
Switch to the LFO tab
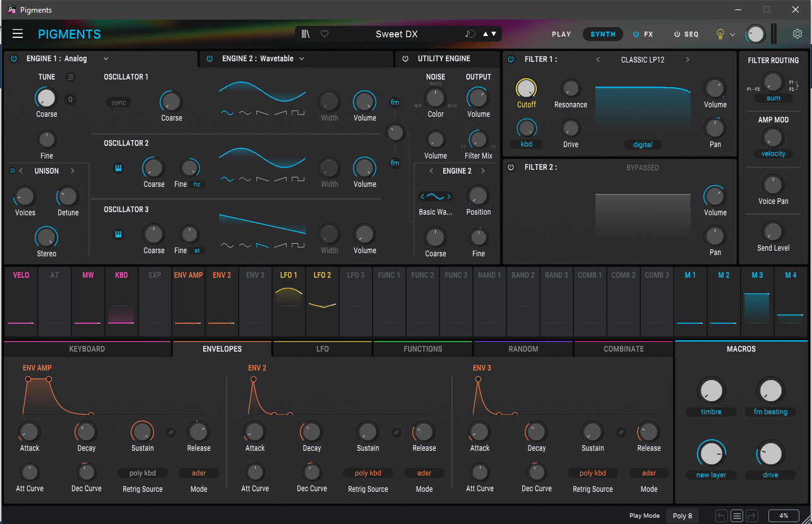[x=323, y=349]
